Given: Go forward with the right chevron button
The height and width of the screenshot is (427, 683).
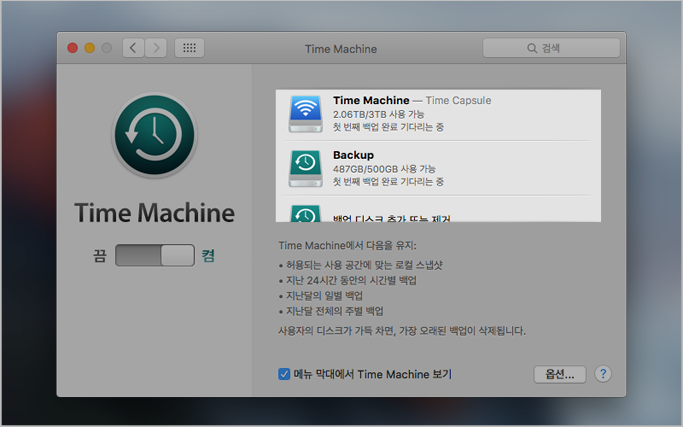Looking at the screenshot, I should coord(156,48).
